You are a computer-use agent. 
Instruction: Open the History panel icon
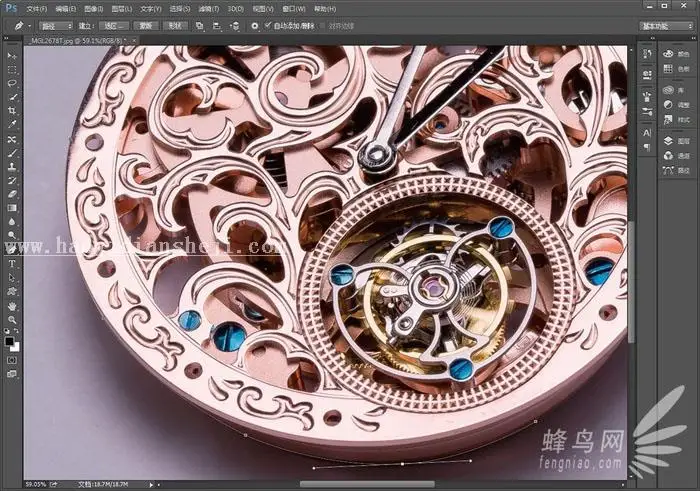point(647,54)
